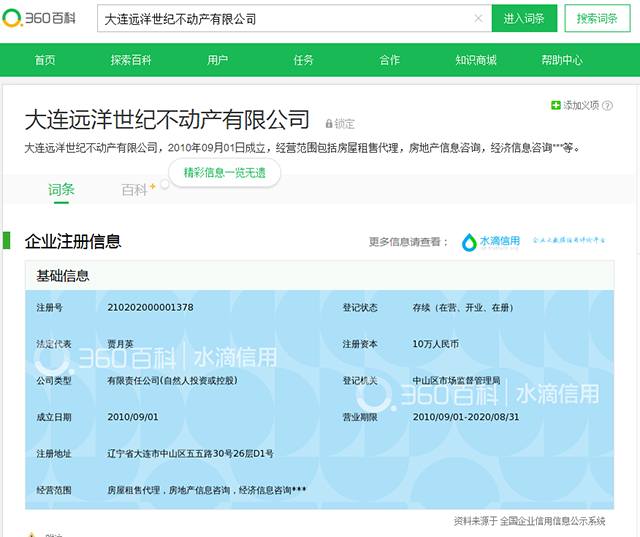Click the search input field
This screenshot has width=640, height=537.
click(294, 18)
